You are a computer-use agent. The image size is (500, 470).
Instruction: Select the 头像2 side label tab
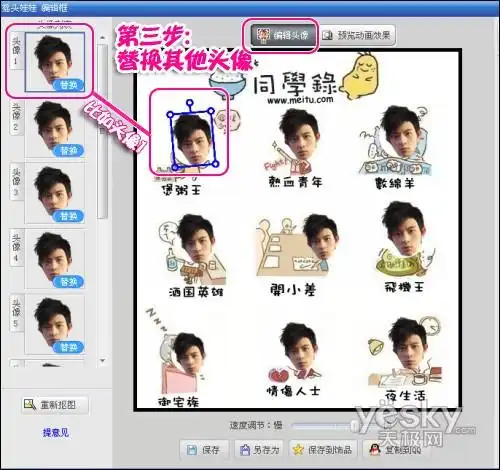(x=16, y=117)
